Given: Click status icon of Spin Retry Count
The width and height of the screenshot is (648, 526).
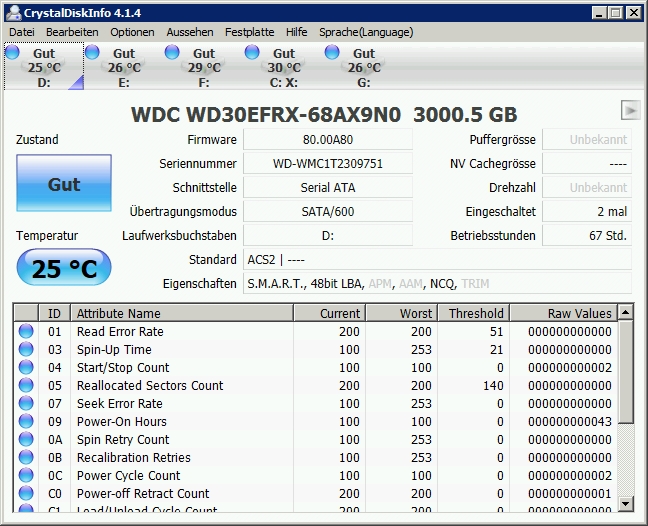Looking at the screenshot, I should pos(26,439).
